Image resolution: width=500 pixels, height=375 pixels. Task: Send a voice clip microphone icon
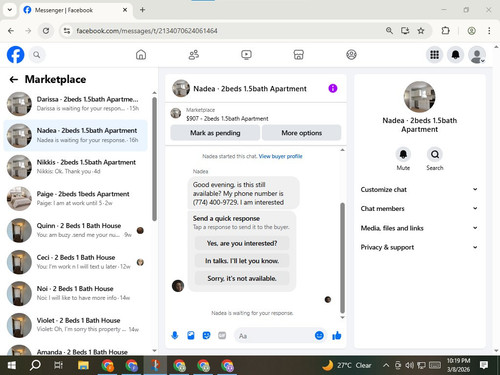[x=175, y=335]
